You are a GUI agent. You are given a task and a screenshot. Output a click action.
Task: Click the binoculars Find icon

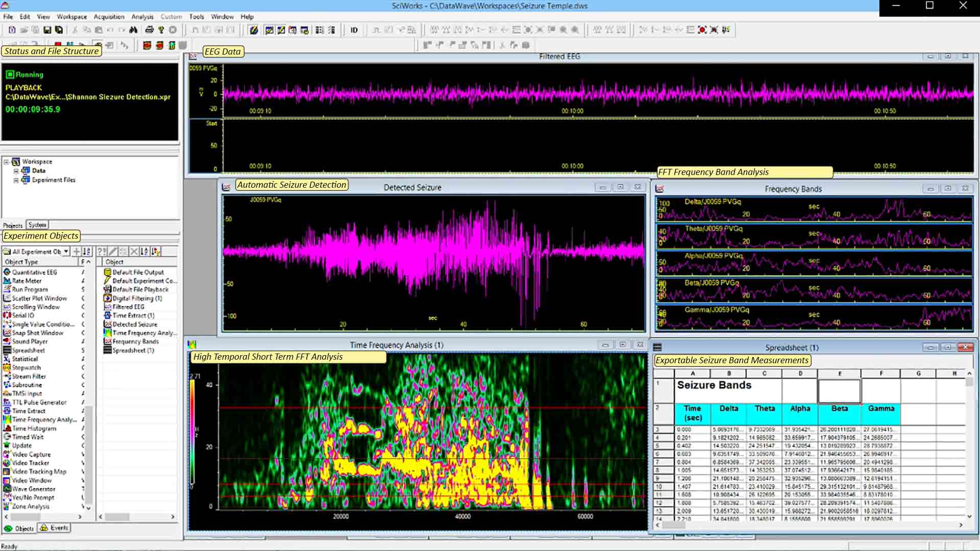click(x=133, y=30)
